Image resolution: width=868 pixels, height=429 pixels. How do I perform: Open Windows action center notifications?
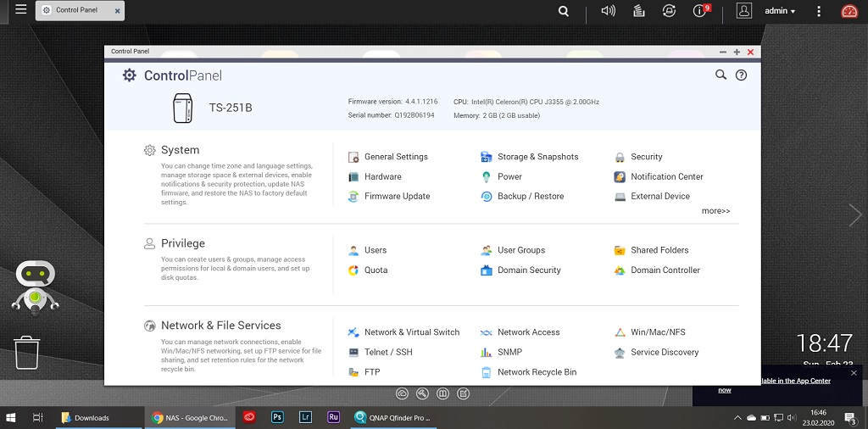pos(851,418)
